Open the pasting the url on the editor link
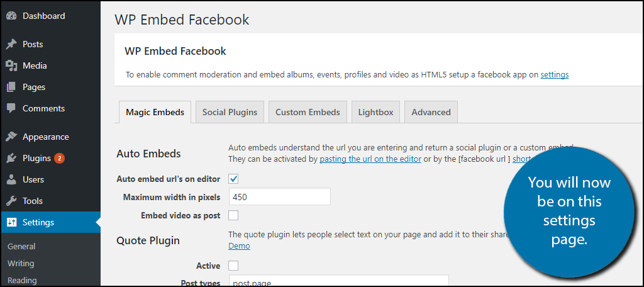Viewport: 644px width, 287px height. 370,159
